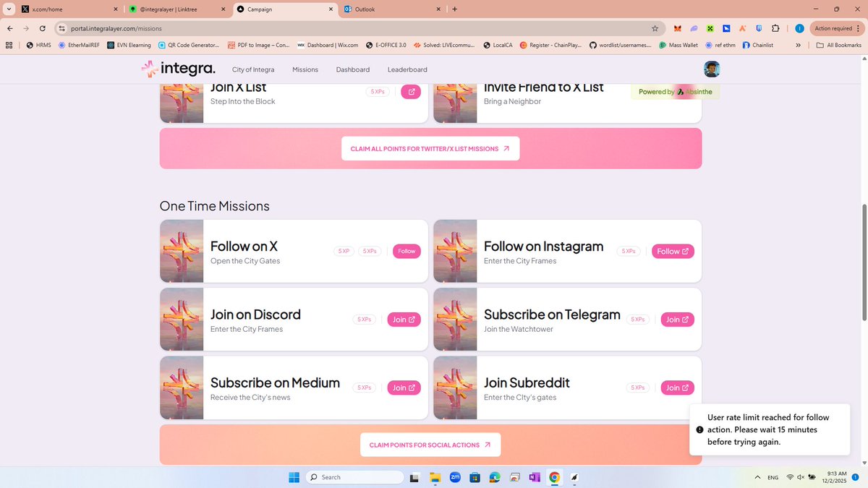
Task: Go back to previous page
Action: coord(10,28)
